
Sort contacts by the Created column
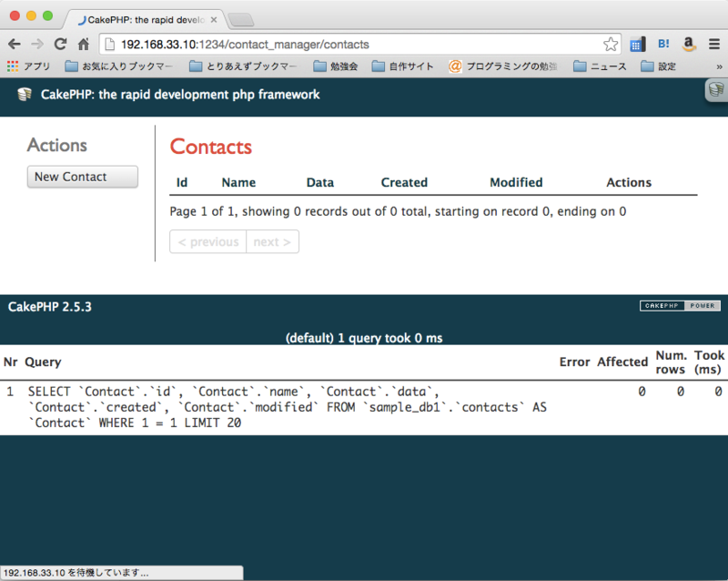tap(404, 182)
